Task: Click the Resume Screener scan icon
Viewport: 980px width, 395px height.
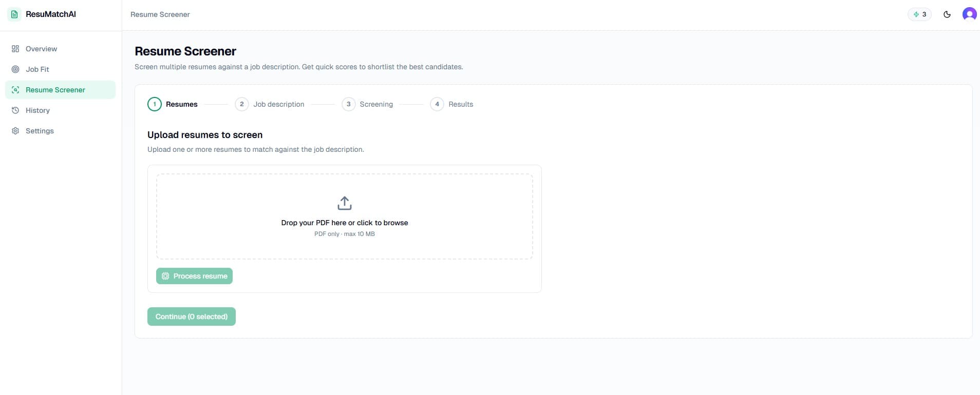Action: pos(15,90)
